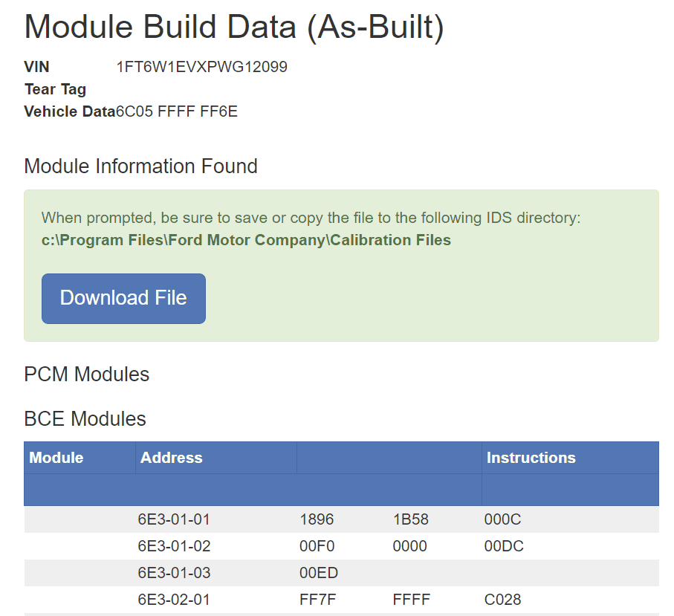This screenshot has height=616, width=674.
Task: Click the Instructions column header
Action: point(531,458)
